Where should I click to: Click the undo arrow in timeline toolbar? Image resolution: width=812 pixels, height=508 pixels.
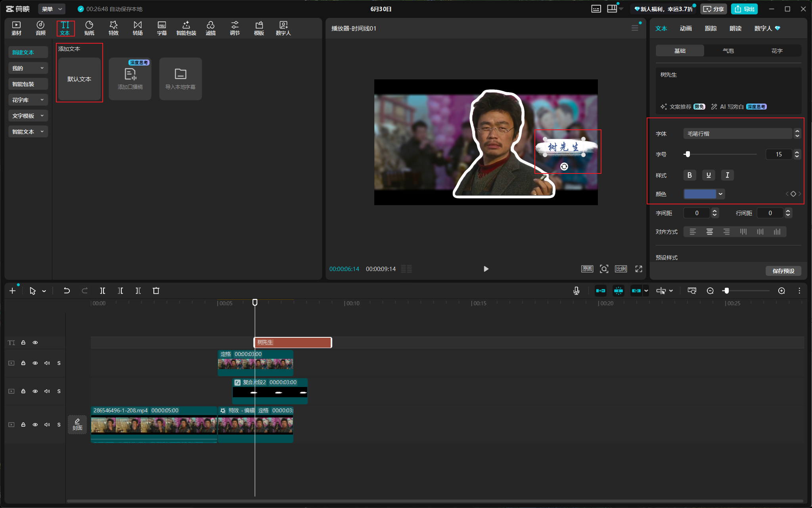coord(67,291)
